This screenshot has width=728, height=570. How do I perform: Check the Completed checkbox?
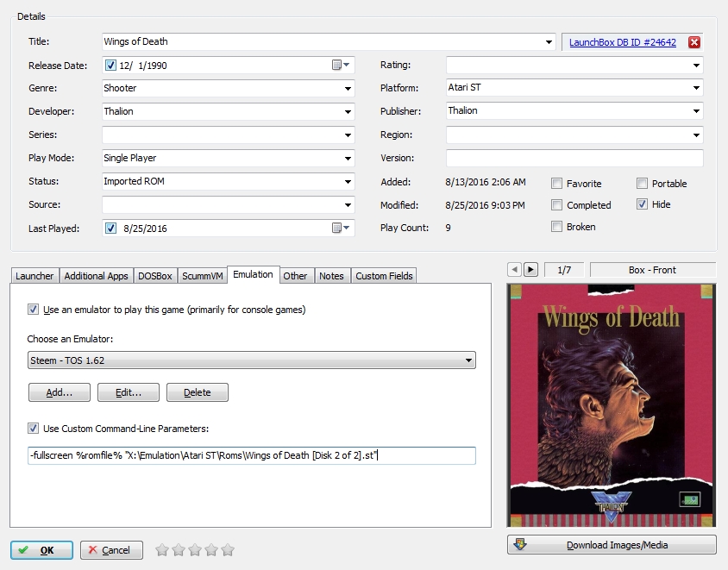point(556,204)
